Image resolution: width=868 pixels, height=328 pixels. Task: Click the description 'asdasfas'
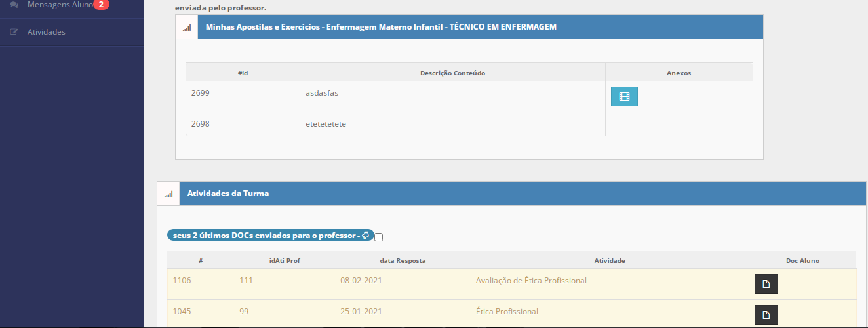pos(322,93)
